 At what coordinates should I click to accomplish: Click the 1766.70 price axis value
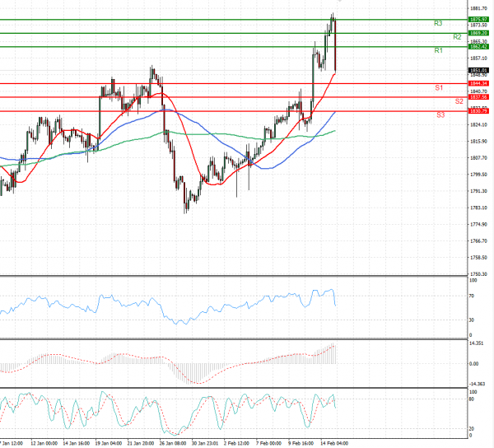point(478,241)
